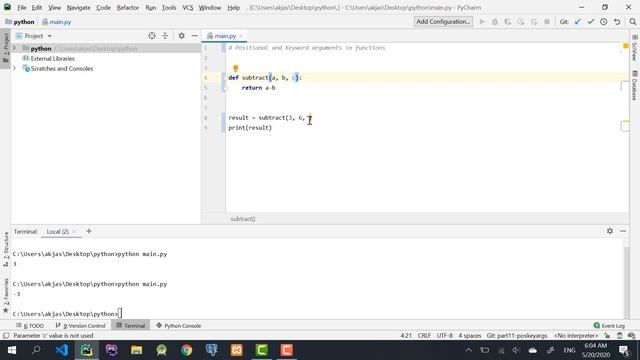Select the Local (2) terminal tab

[58, 231]
